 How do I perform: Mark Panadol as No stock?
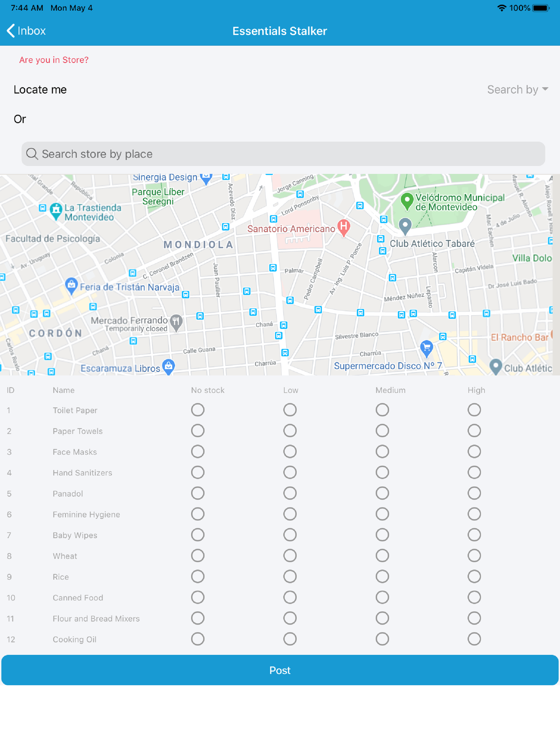tap(198, 493)
